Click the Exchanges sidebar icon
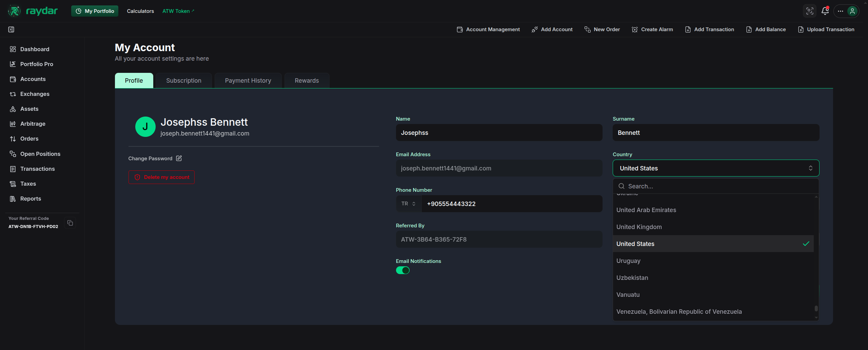The image size is (868, 350). point(13,94)
